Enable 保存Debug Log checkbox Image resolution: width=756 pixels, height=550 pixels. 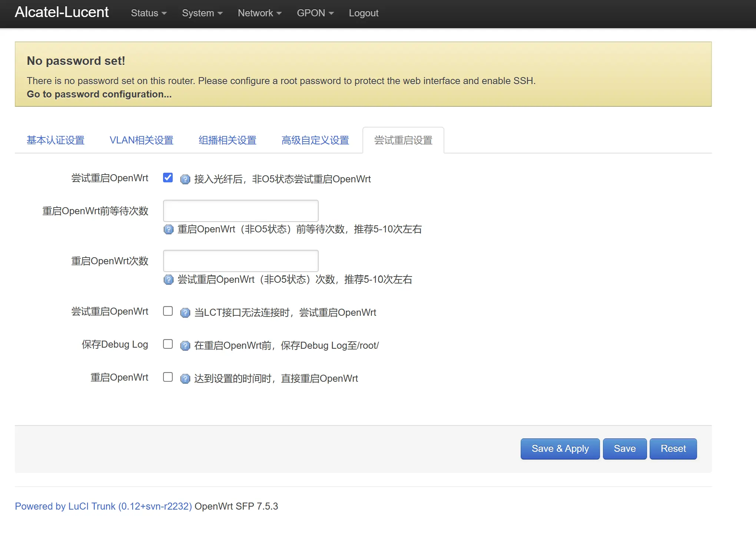tap(168, 344)
